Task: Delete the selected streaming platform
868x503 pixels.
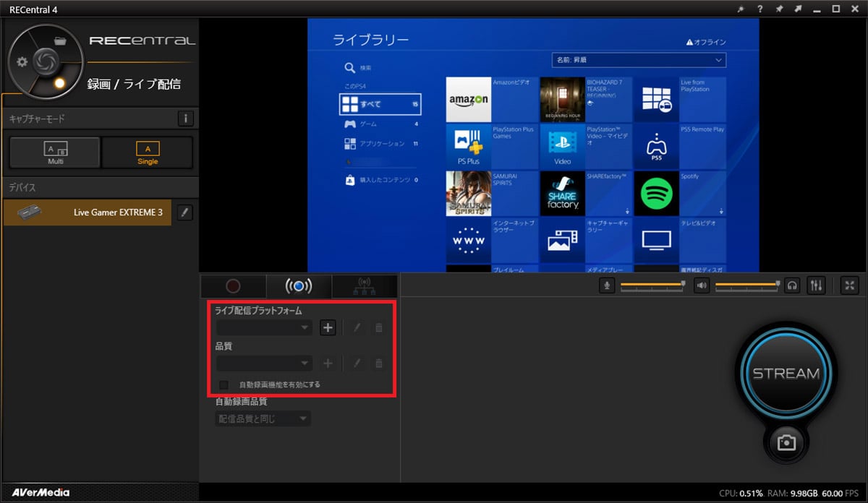Action: (378, 327)
